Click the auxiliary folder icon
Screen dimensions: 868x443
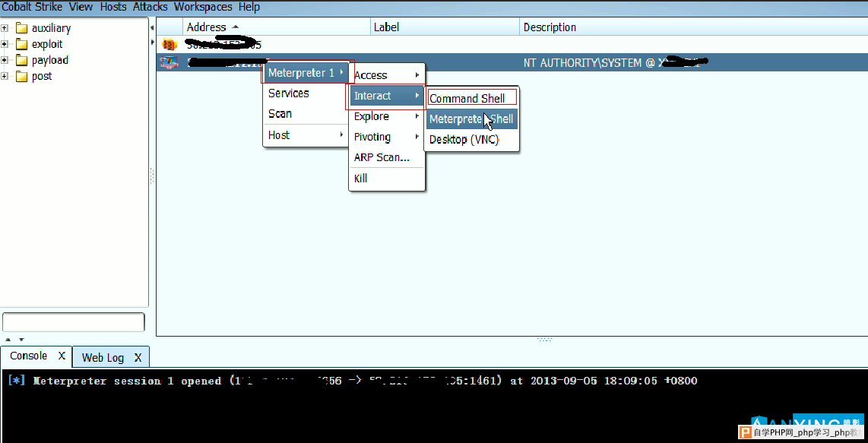21,28
